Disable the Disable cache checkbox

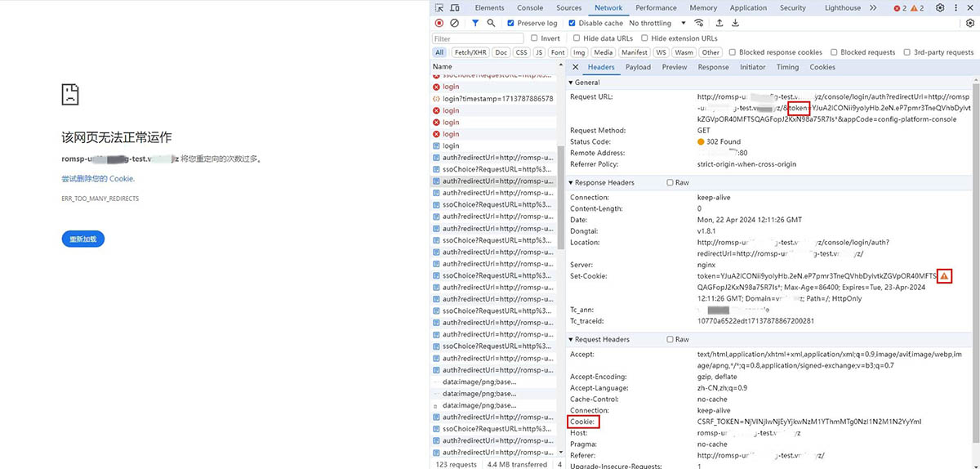pos(572,24)
